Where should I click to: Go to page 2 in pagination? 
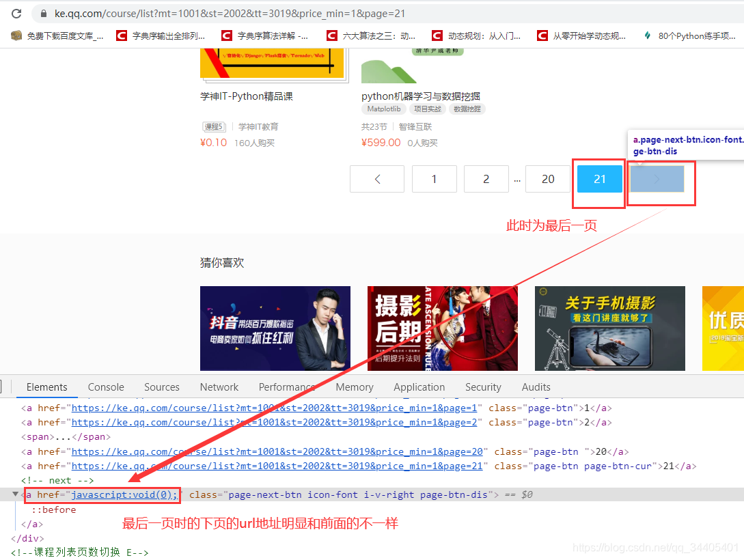pyautogui.click(x=486, y=179)
